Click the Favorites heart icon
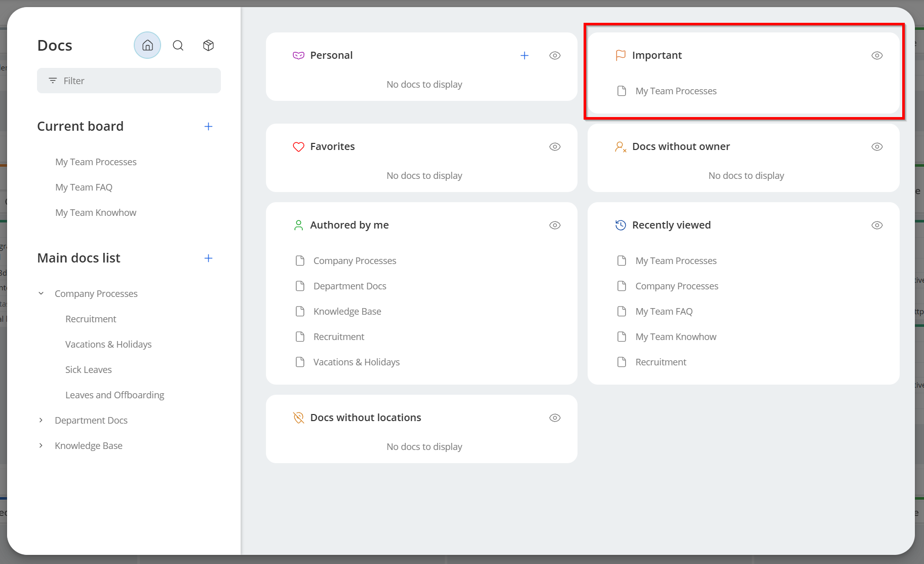 (298, 147)
